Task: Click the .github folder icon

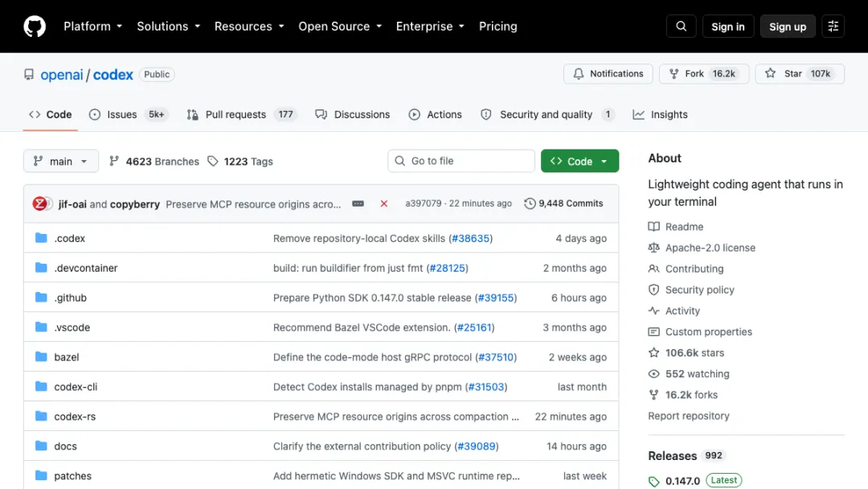Action: (x=41, y=298)
